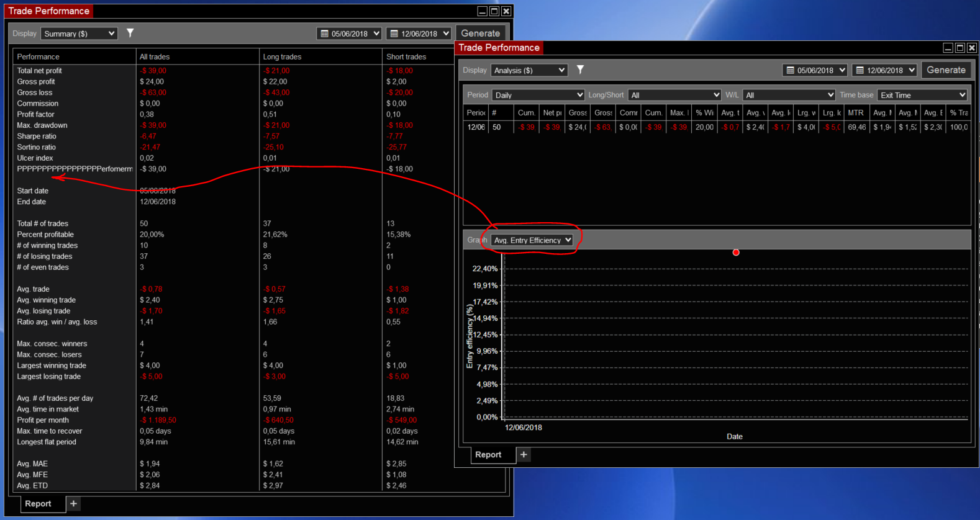Click the Gross profit row label
Screen dimensions: 980x520
tap(36, 82)
